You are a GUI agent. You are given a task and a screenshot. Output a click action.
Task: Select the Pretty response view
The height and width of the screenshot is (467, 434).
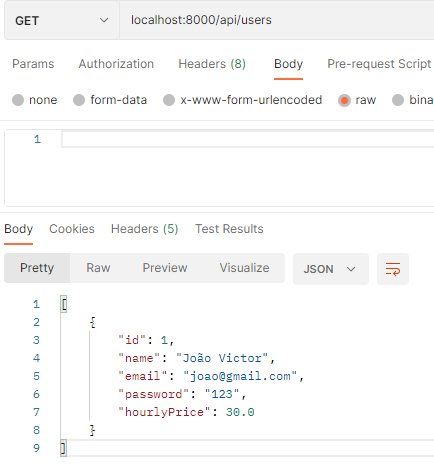[x=37, y=268]
